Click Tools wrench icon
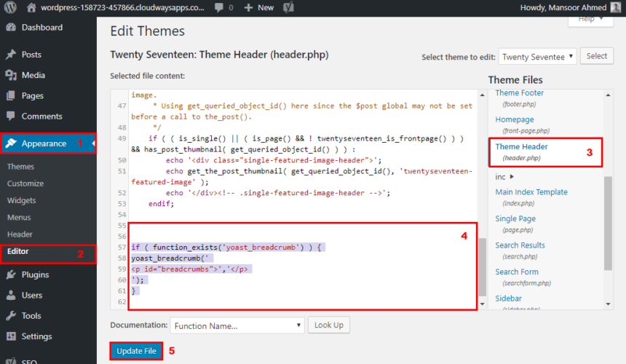The image size is (626, 364). (11, 316)
